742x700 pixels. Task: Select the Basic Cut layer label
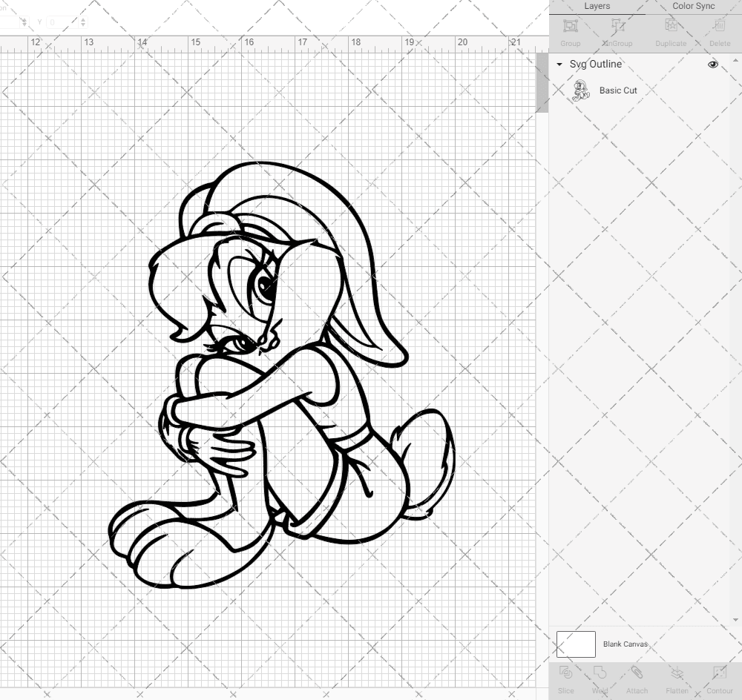click(618, 90)
